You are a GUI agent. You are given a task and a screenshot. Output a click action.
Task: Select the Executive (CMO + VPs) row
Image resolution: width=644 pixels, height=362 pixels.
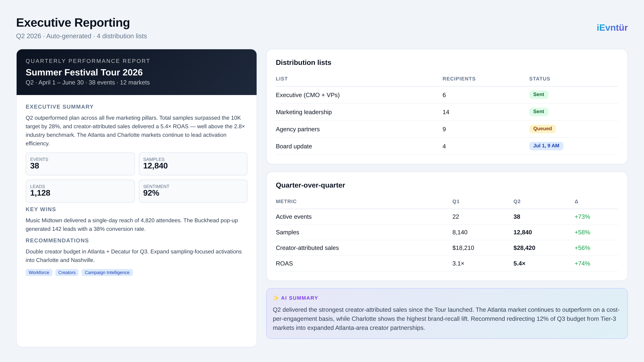click(447, 95)
